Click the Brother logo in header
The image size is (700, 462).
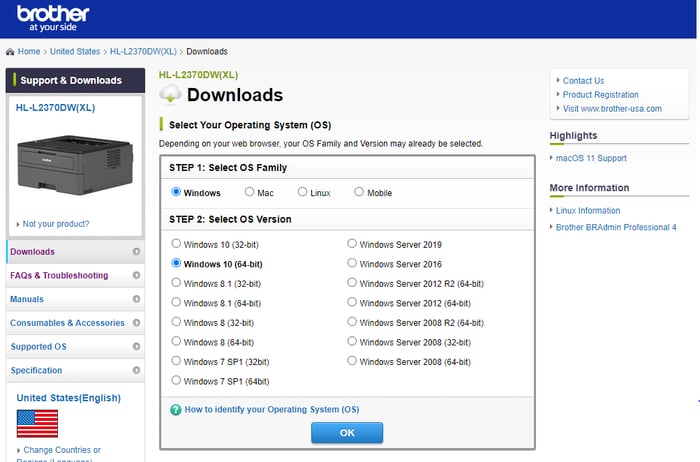click(53, 18)
